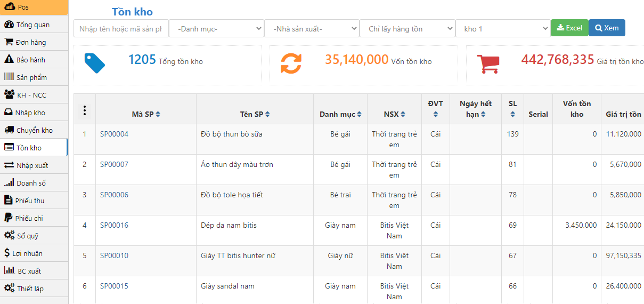The height and width of the screenshot is (304, 644).
Task: Open the Chỉ lấy hàng tồn filter
Action: [x=407, y=29]
